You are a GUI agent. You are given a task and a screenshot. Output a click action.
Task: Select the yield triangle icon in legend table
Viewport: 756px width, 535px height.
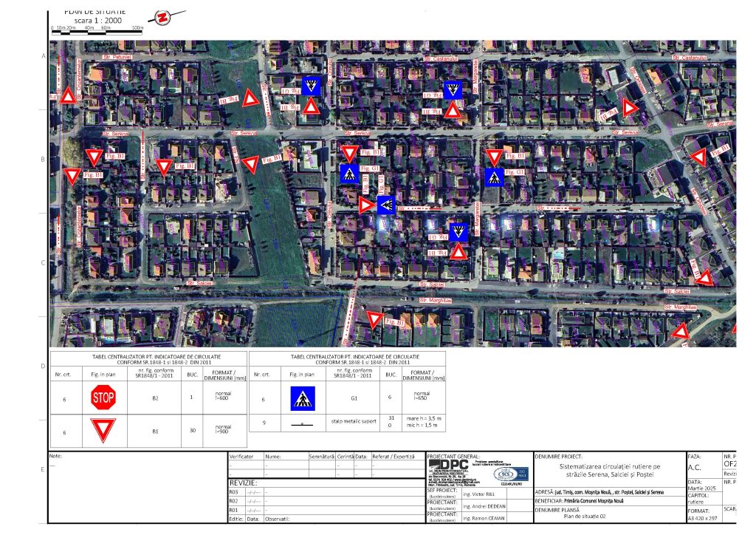(x=103, y=429)
